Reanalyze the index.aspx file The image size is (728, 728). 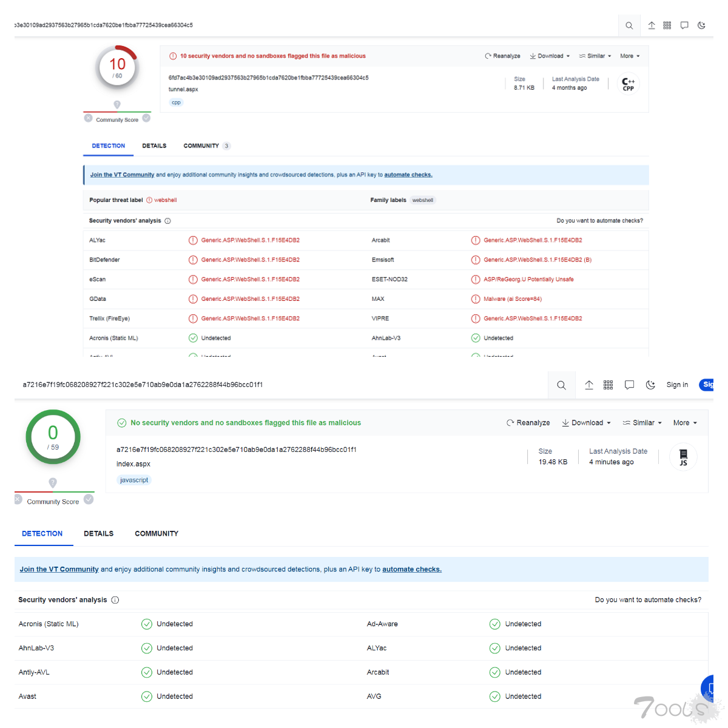click(x=528, y=423)
